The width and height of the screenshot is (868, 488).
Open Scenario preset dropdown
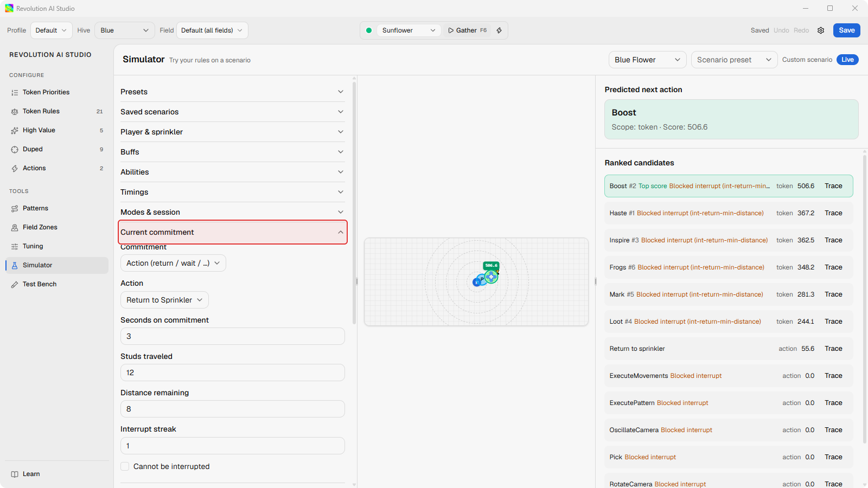[x=734, y=60]
